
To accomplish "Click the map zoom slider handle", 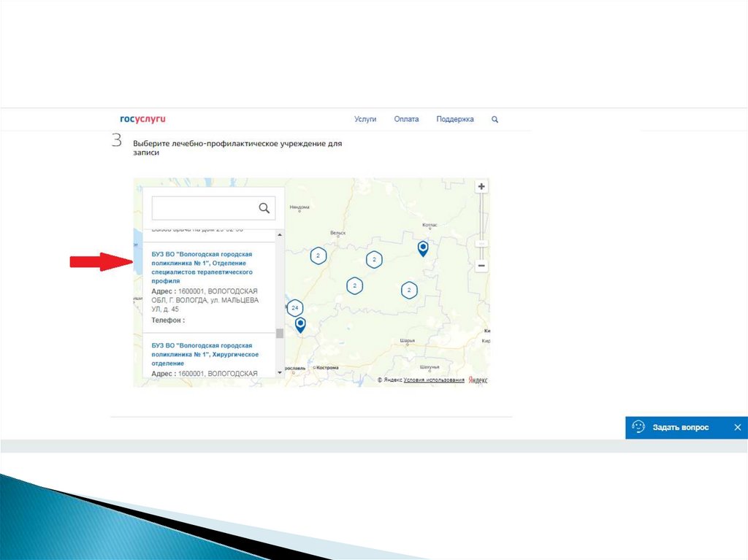I will click(x=481, y=243).
